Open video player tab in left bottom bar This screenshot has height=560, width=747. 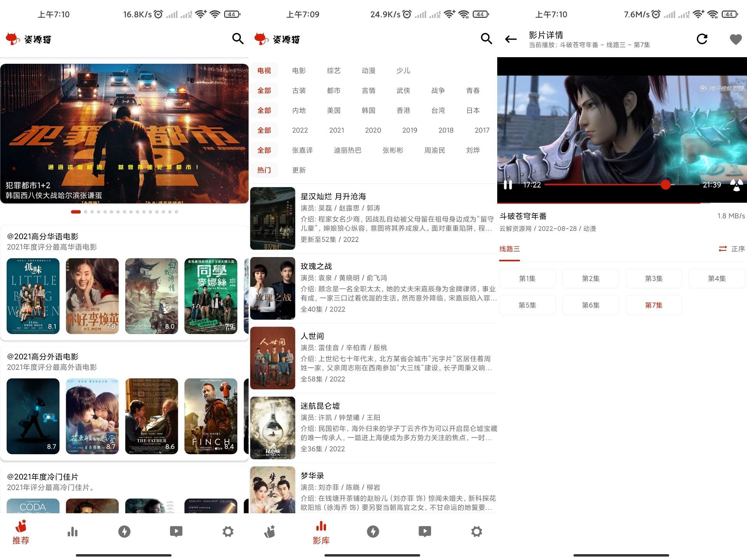tap(176, 532)
